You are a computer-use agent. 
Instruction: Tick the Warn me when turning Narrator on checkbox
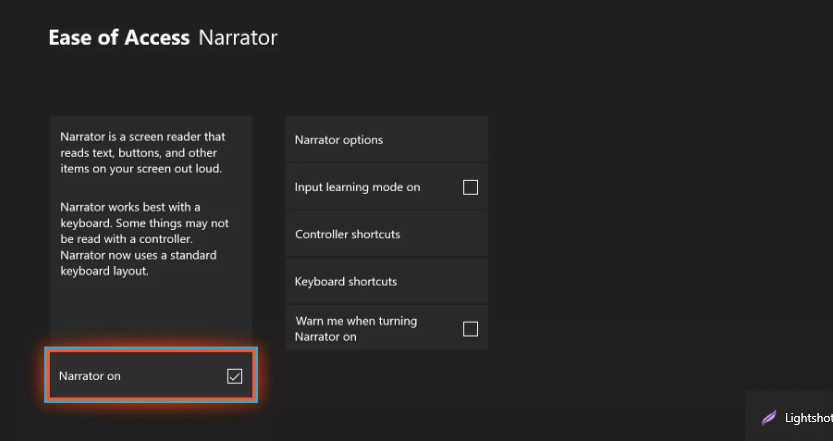click(470, 329)
